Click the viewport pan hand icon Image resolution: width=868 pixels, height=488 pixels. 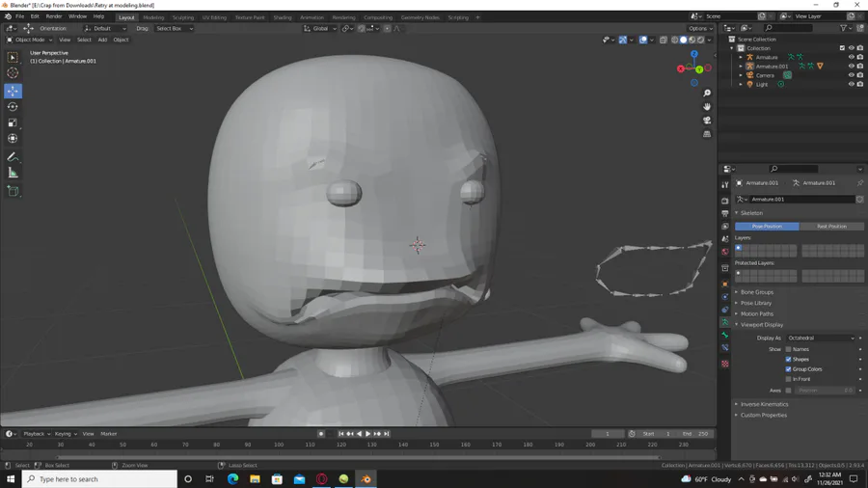coord(707,106)
